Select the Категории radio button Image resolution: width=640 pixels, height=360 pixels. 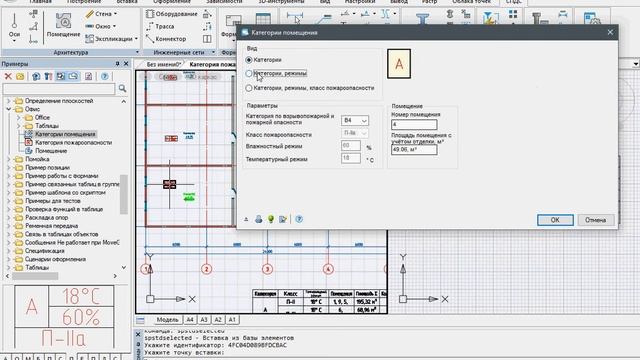[x=249, y=60]
